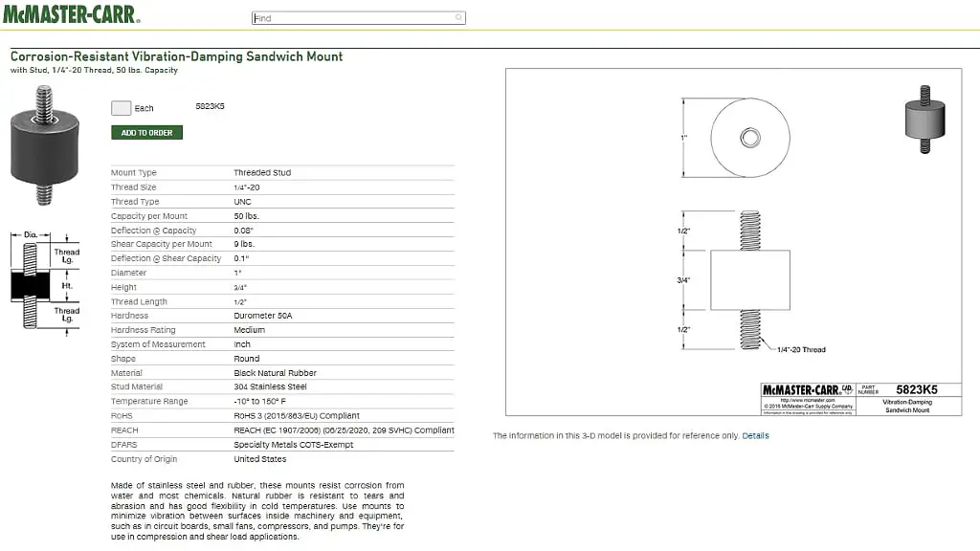Screen dimensions: 980x551
Task: Click the dimension diagram with Thread Lg.
Action: pyautogui.click(x=45, y=283)
